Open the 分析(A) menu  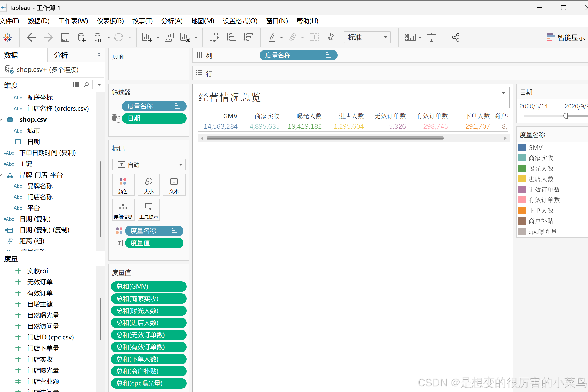pyautogui.click(x=172, y=21)
